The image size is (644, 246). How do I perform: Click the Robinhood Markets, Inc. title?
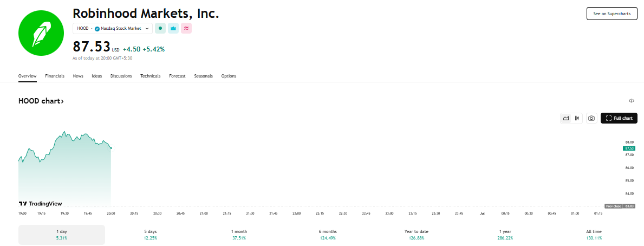coord(146,14)
